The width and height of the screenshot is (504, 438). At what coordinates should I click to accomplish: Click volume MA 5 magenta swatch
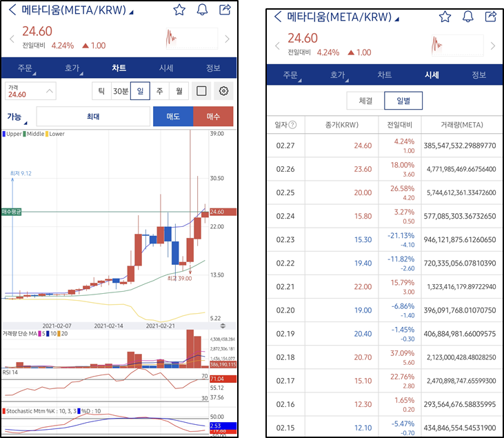(40, 334)
